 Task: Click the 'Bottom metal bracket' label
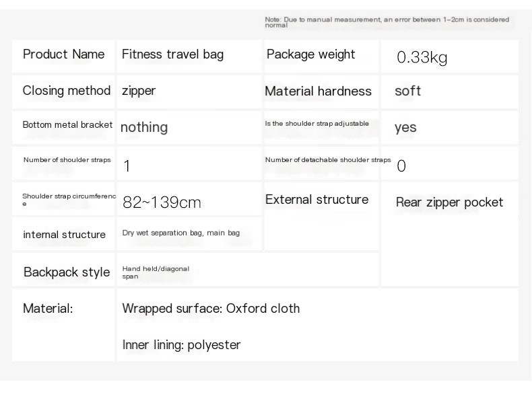tap(67, 125)
